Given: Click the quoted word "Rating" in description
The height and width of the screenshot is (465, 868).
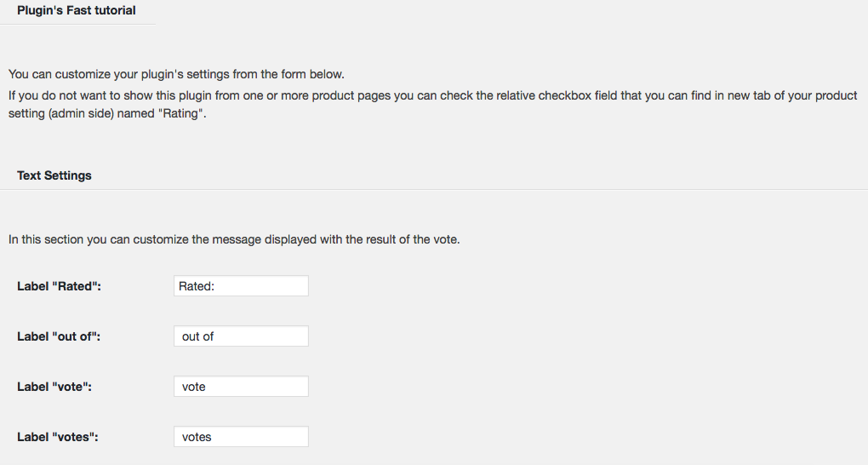Looking at the screenshot, I should (x=183, y=113).
